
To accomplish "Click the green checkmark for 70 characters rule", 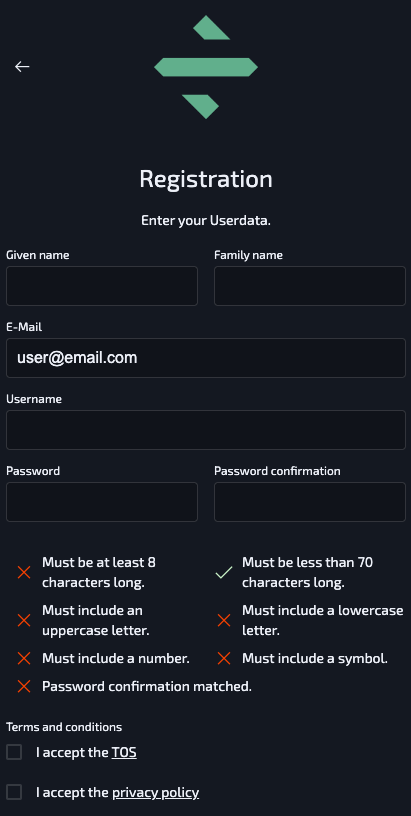I will coord(224,572).
